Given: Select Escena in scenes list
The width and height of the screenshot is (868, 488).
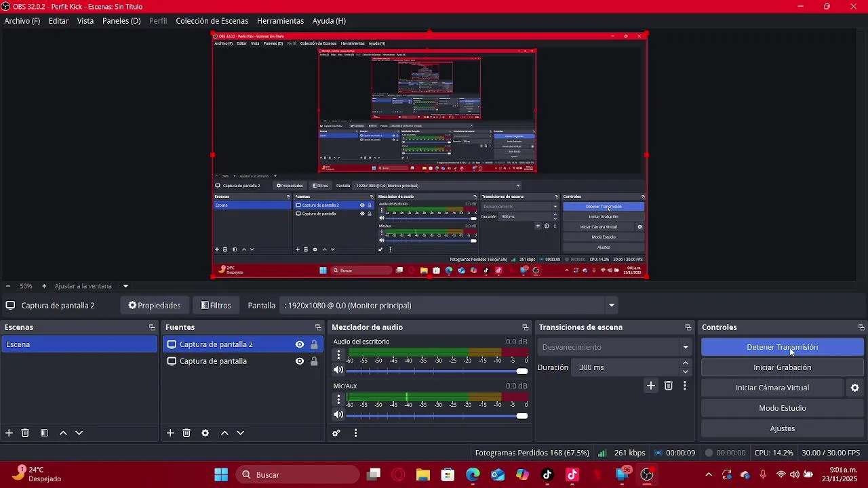Looking at the screenshot, I should [79, 344].
